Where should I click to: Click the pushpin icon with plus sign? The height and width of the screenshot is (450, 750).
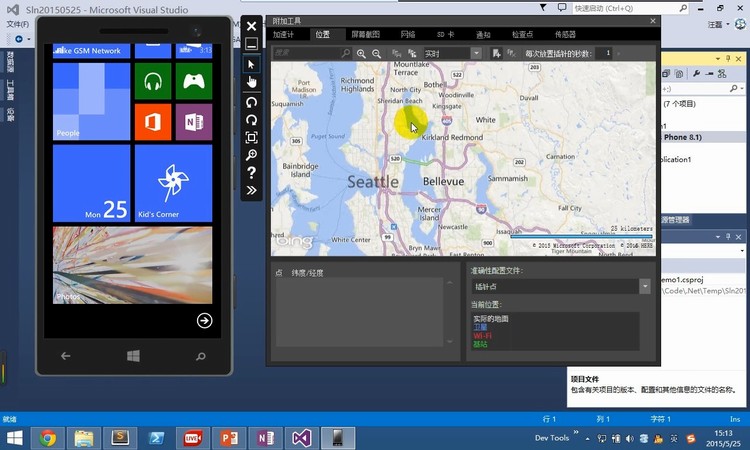click(496, 54)
